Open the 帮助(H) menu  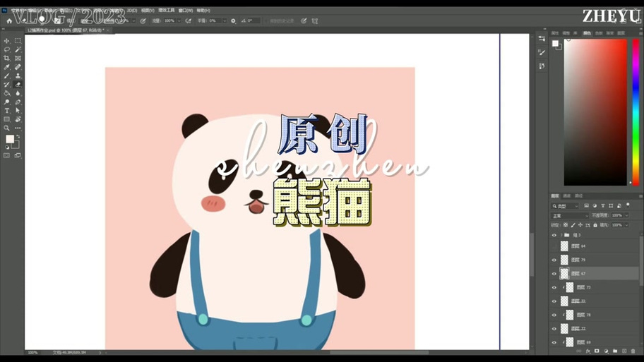pyautogui.click(x=203, y=11)
